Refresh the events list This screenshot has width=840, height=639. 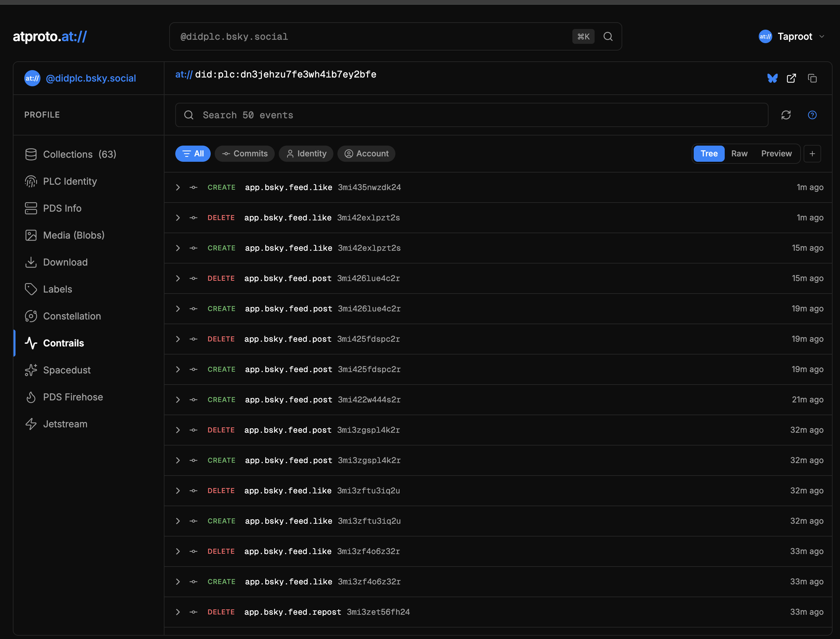click(x=786, y=115)
